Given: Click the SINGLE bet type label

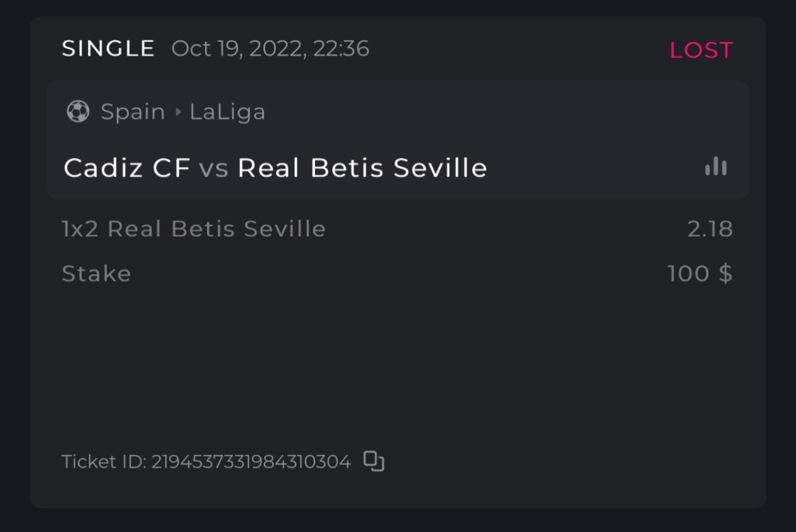Looking at the screenshot, I should 108,48.
